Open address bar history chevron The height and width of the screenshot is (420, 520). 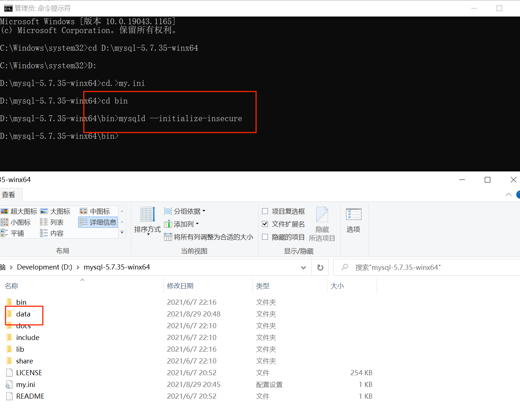point(303,267)
